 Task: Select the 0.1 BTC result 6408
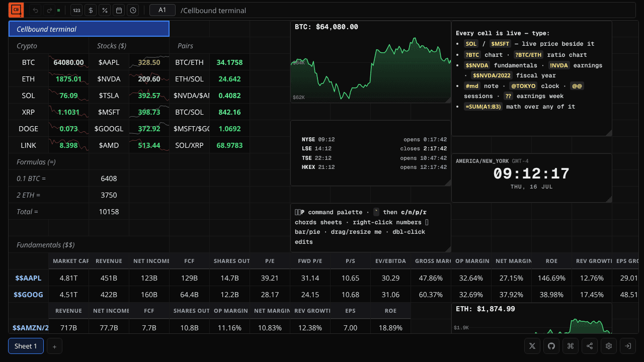click(x=109, y=178)
